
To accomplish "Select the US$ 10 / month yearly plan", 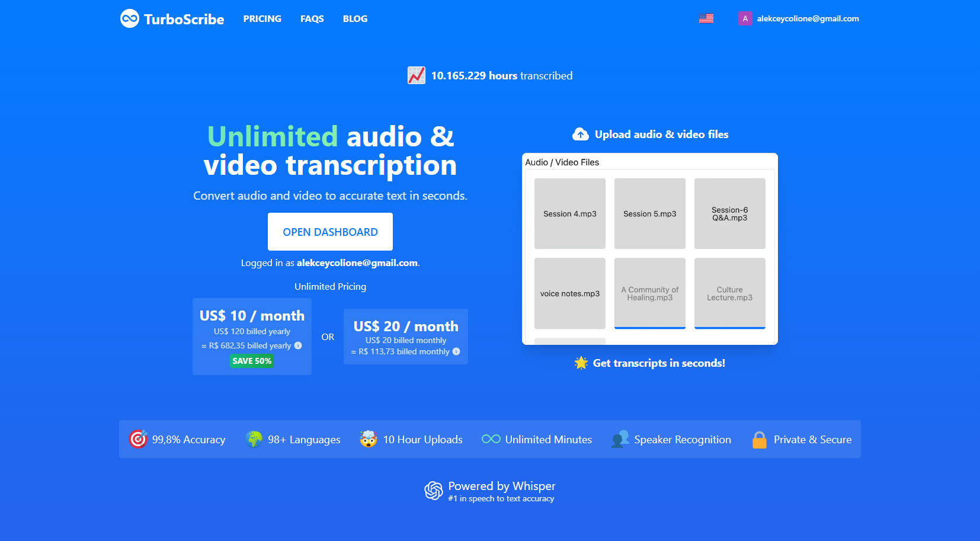I will coord(252,337).
